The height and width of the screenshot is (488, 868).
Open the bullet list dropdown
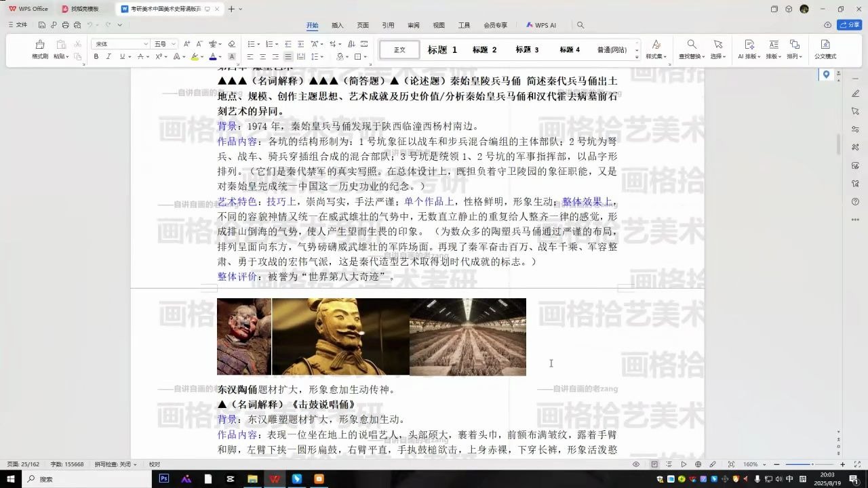(257, 44)
